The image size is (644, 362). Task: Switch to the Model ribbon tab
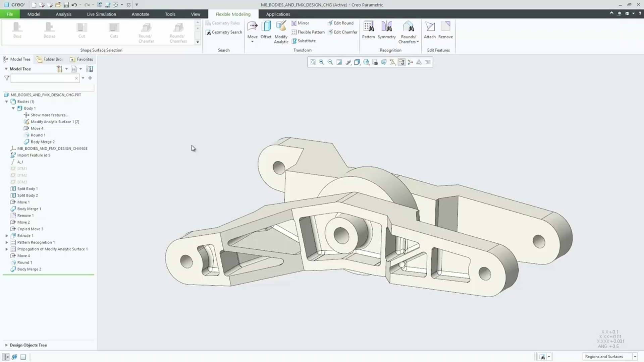click(34, 14)
